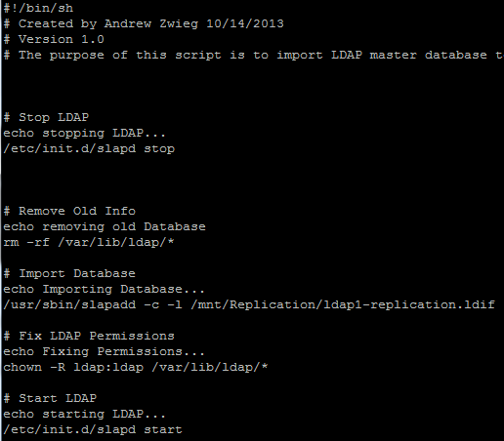The height and width of the screenshot is (441, 504).
Task: Click echo Importing Database... line
Action: click(x=104, y=289)
